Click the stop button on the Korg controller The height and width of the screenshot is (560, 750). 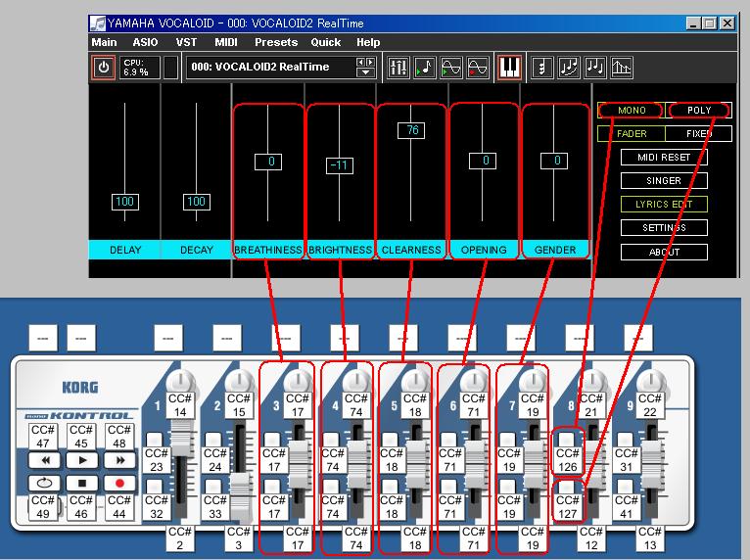(82, 483)
